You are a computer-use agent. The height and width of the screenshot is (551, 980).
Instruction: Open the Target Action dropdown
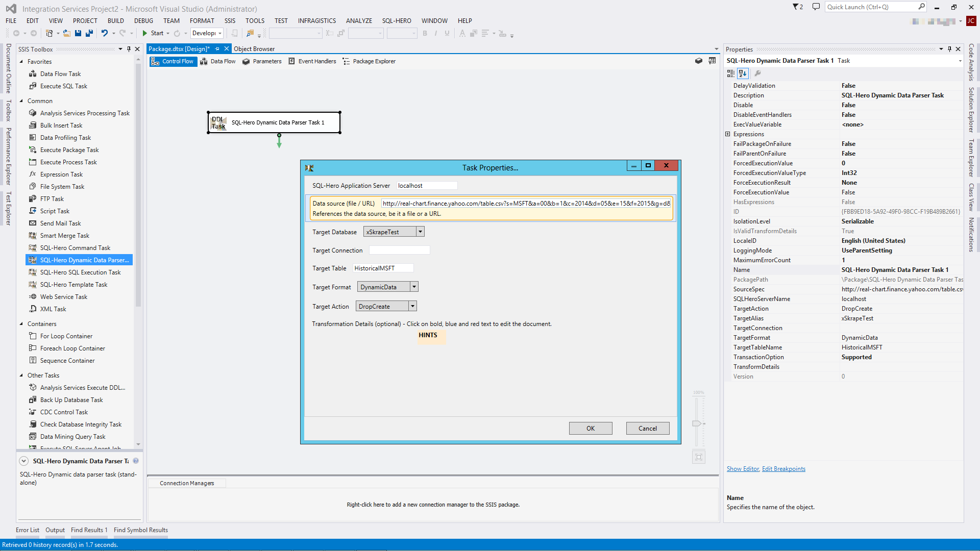tap(412, 306)
